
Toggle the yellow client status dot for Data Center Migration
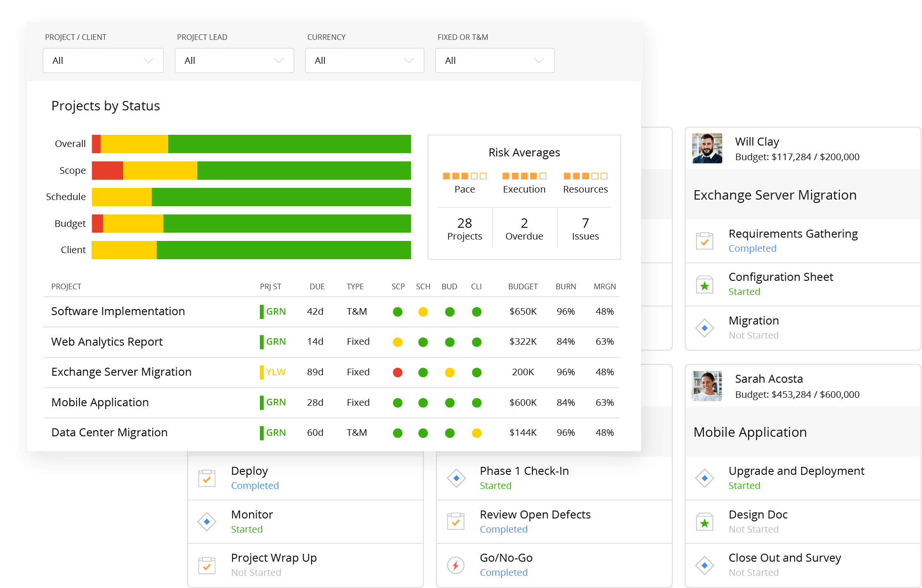[477, 433]
